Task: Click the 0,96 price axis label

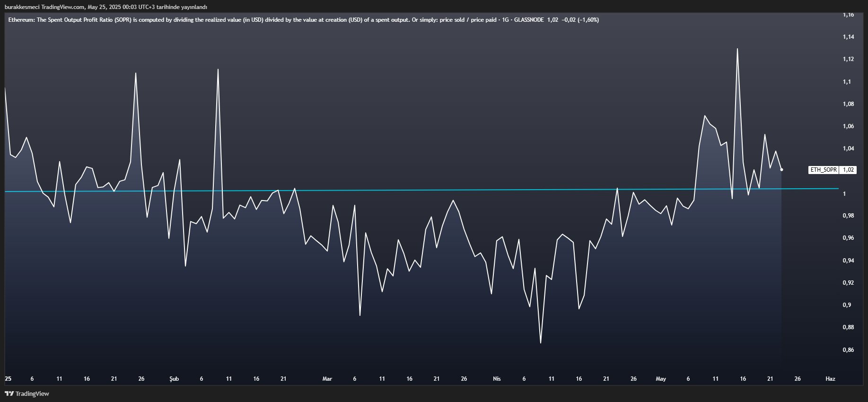Action: pos(848,238)
